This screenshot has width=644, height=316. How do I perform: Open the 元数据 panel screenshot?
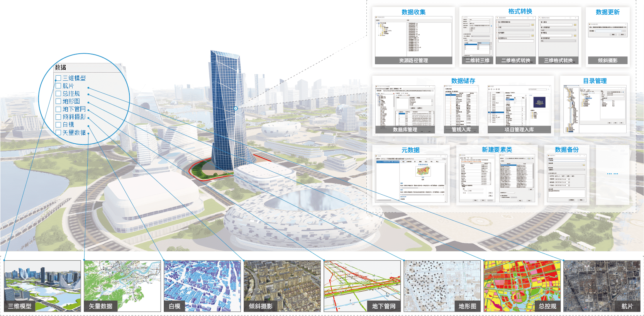tap(411, 178)
